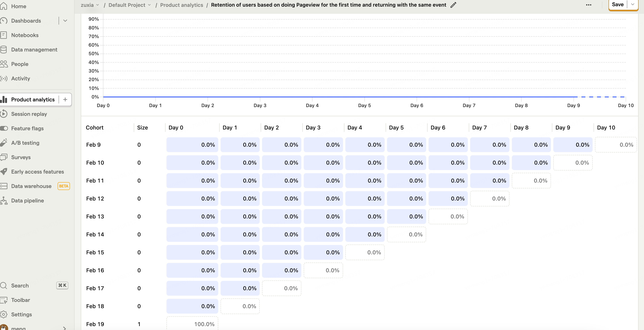
Task: Open the zuxia organization dropdown
Action: [90, 5]
